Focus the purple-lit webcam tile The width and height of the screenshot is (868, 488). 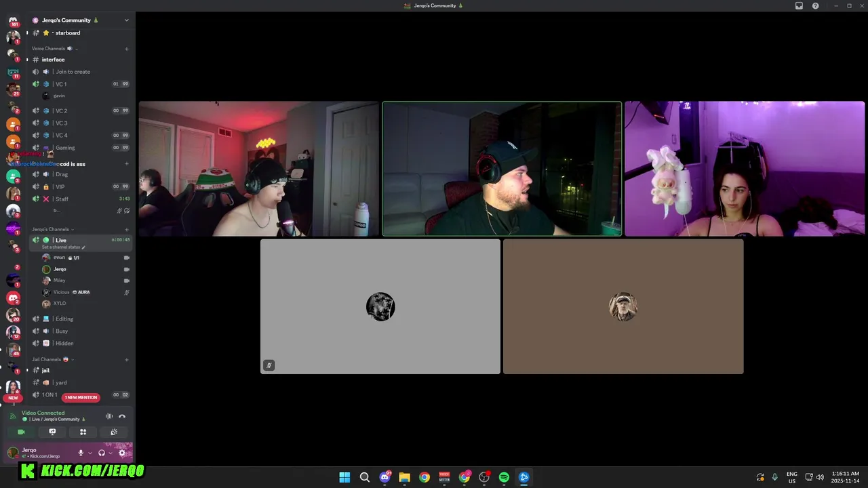tap(745, 169)
